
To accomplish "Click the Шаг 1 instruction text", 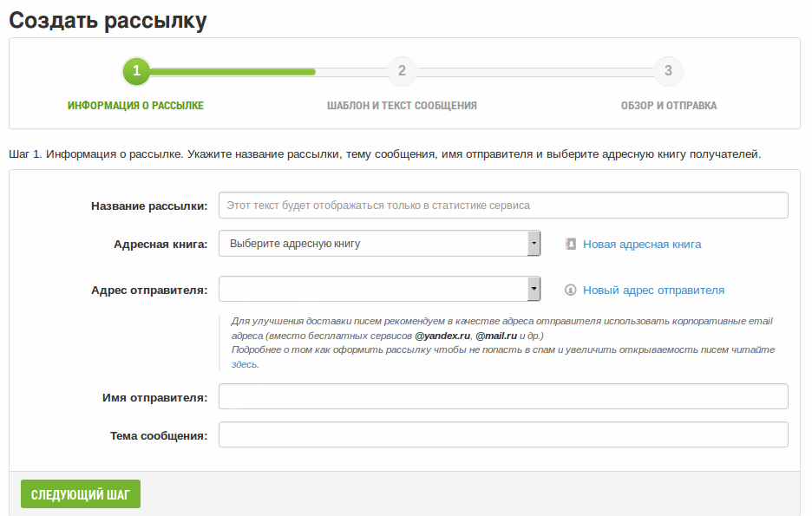I will 385,154.
